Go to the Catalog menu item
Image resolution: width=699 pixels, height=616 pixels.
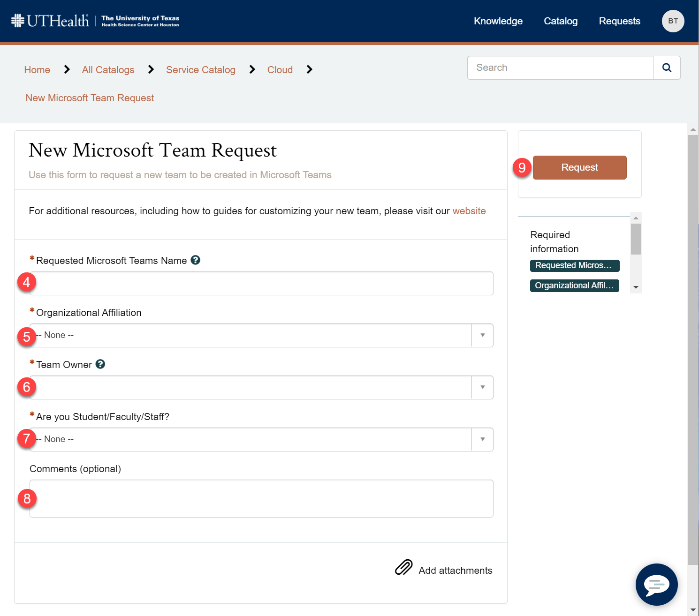561,21
